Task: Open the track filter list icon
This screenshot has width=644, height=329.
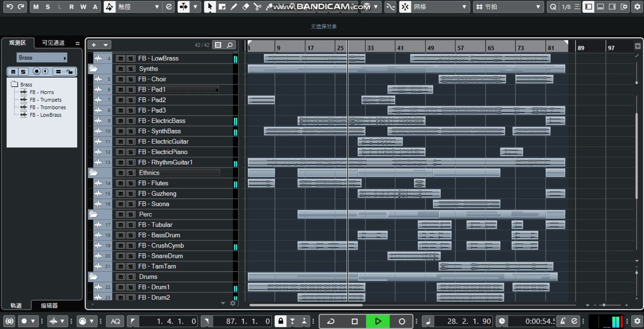Action: click(218, 45)
